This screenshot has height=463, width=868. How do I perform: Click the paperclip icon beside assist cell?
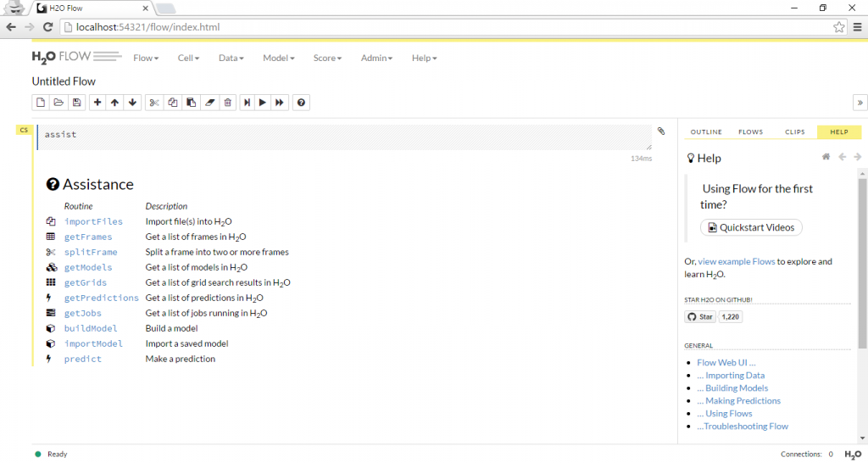[661, 131]
